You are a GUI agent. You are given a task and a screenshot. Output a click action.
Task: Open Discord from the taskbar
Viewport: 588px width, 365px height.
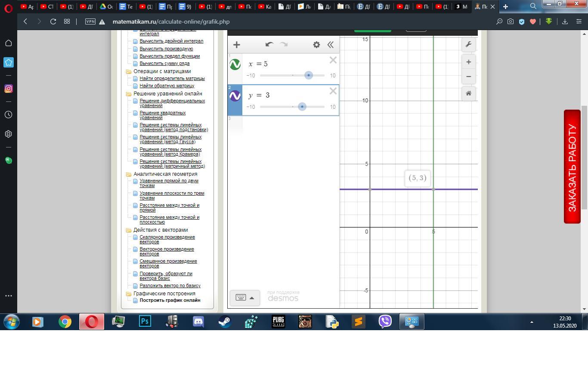click(198, 322)
